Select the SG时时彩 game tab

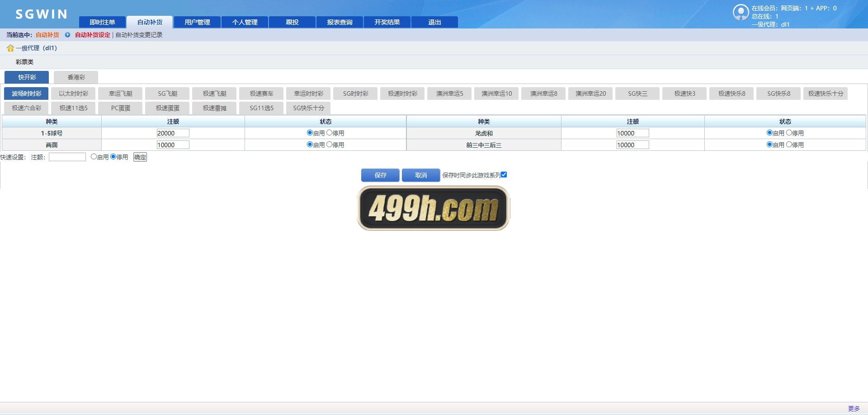tap(355, 93)
